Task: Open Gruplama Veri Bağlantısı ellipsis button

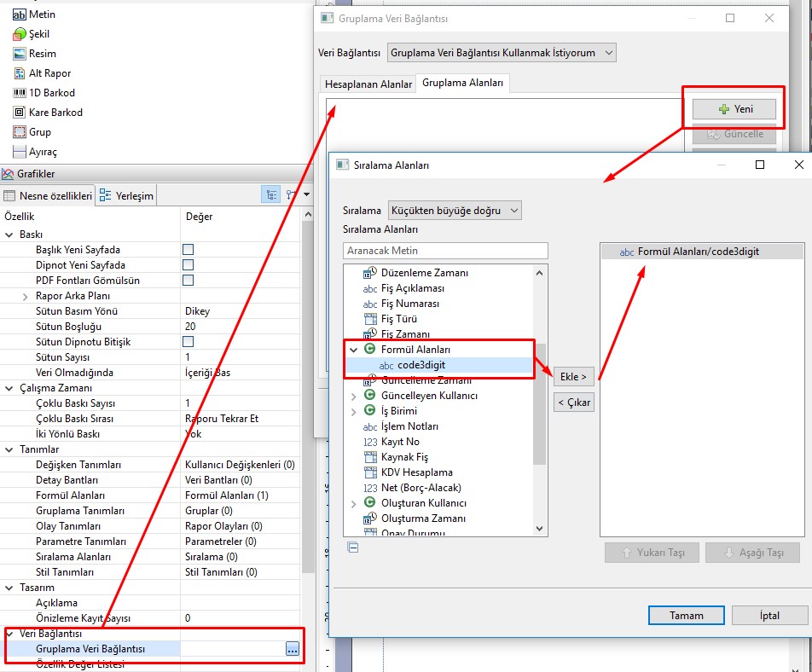Action: click(x=293, y=649)
